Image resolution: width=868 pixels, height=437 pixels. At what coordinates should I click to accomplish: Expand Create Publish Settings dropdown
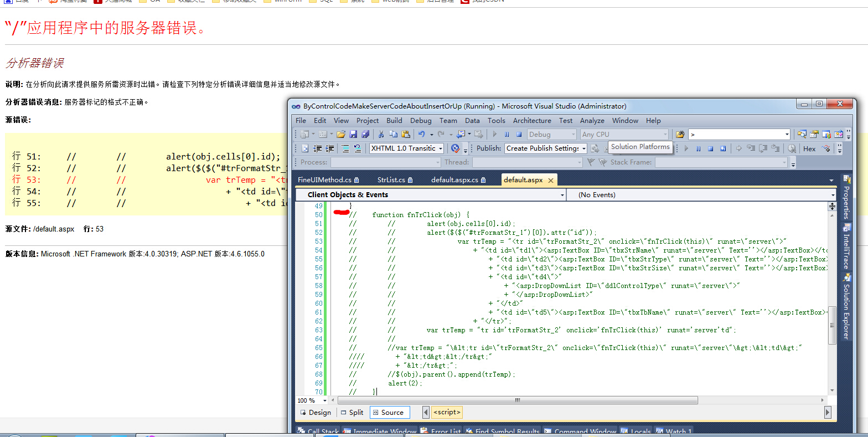[583, 148]
